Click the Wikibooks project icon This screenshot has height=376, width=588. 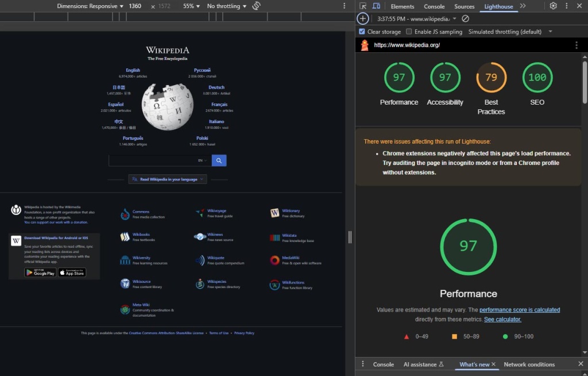tap(125, 237)
